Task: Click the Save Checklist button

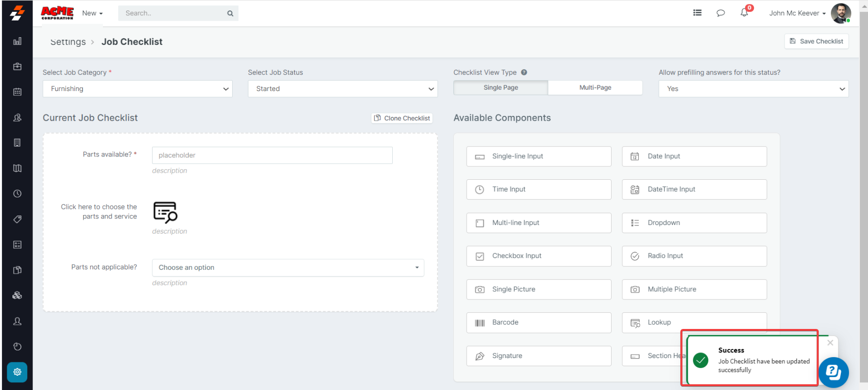Action: pyautogui.click(x=816, y=41)
